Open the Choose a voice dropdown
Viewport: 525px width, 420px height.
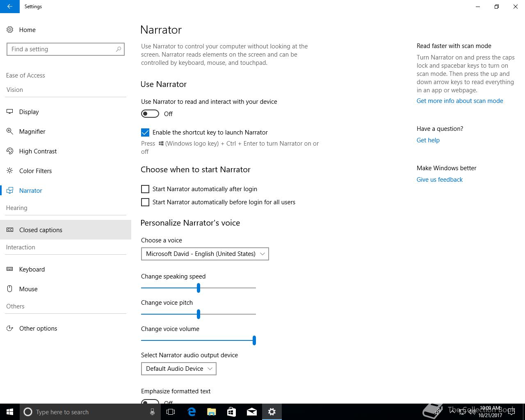click(x=205, y=254)
